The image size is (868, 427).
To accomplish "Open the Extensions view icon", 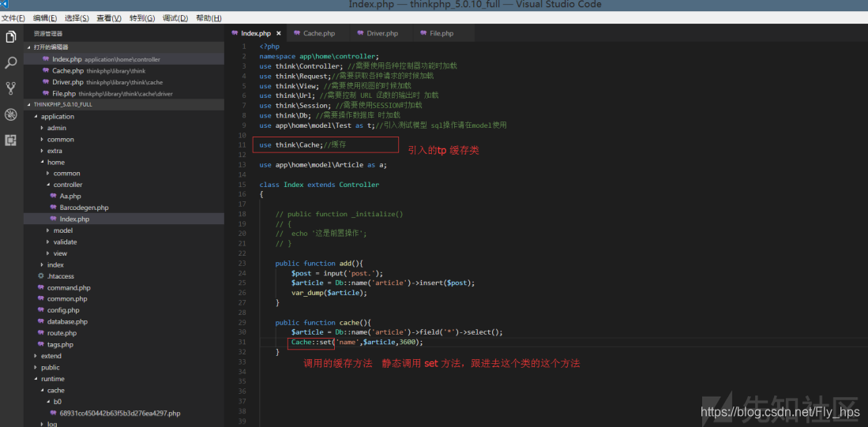I will 10,140.
